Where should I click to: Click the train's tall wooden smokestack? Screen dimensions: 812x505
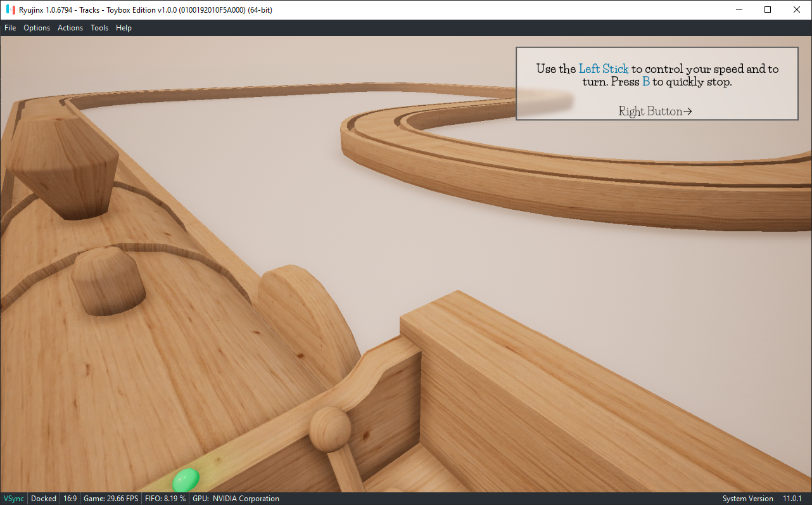click(62, 168)
